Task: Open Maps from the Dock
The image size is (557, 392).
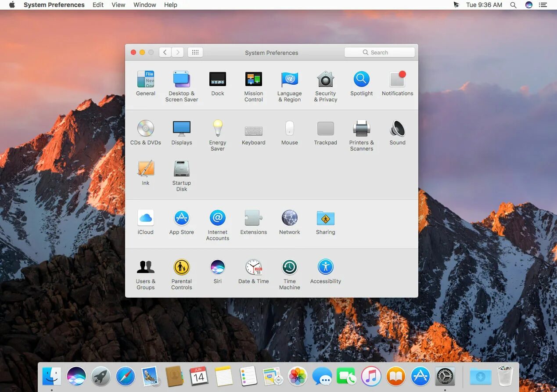Action: coord(273,376)
